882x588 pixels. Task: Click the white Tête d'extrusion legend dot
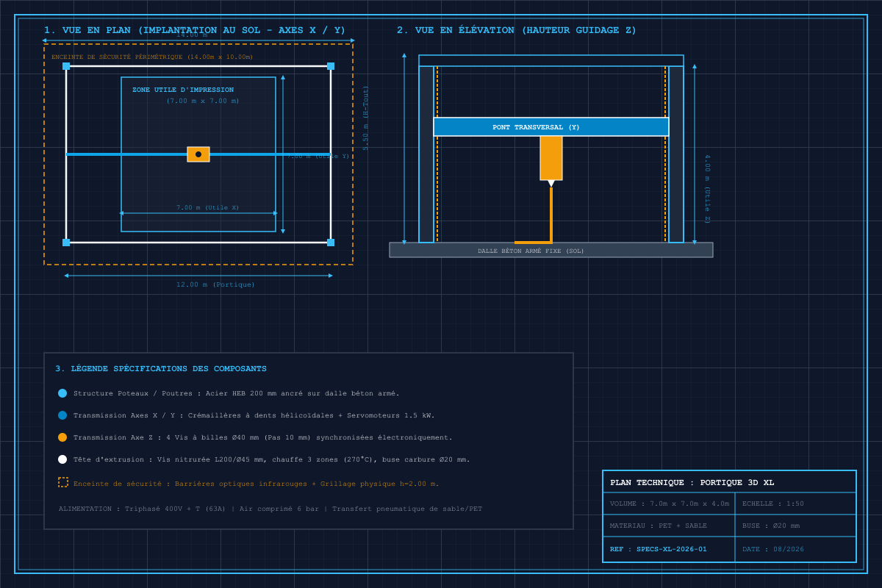tap(62, 459)
